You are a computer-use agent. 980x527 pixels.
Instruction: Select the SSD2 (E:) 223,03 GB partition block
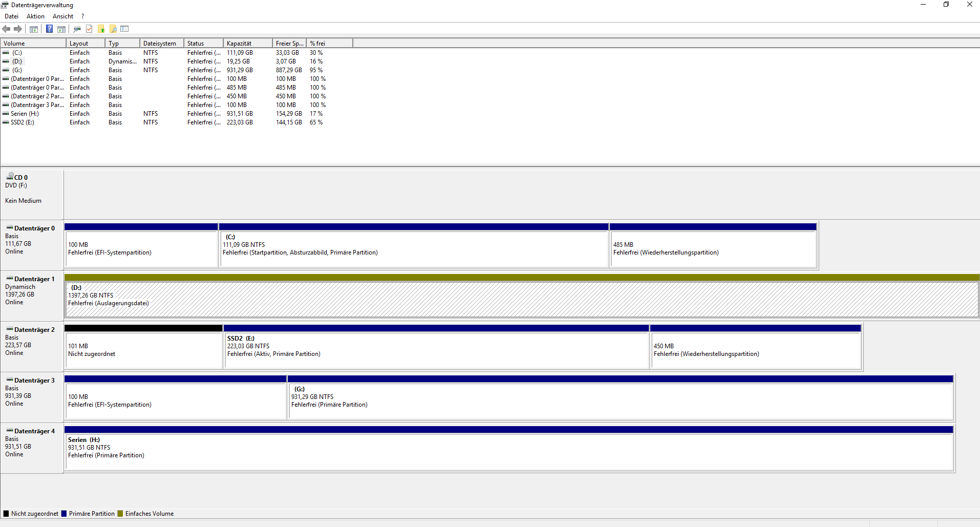[x=437, y=346]
